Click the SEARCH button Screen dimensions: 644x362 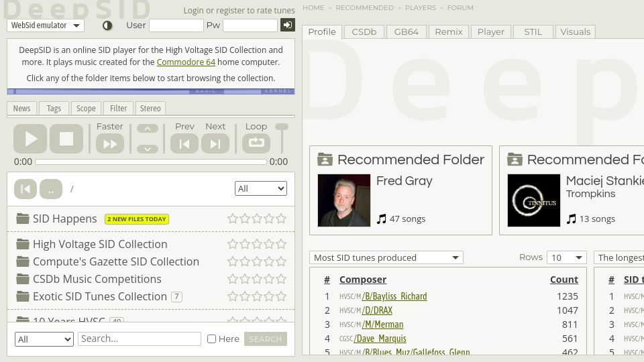point(266,339)
